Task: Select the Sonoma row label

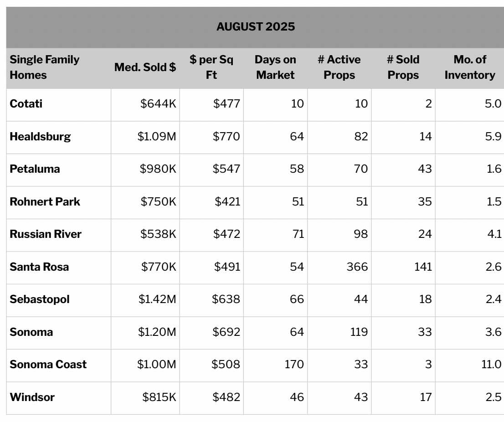Action: pyautogui.click(x=31, y=332)
